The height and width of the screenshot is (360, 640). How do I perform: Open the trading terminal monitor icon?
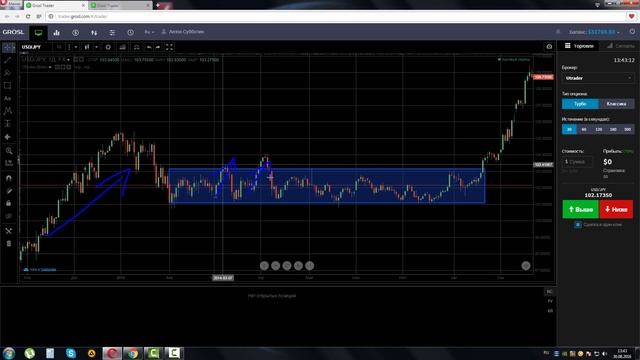click(x=38, y=32)
